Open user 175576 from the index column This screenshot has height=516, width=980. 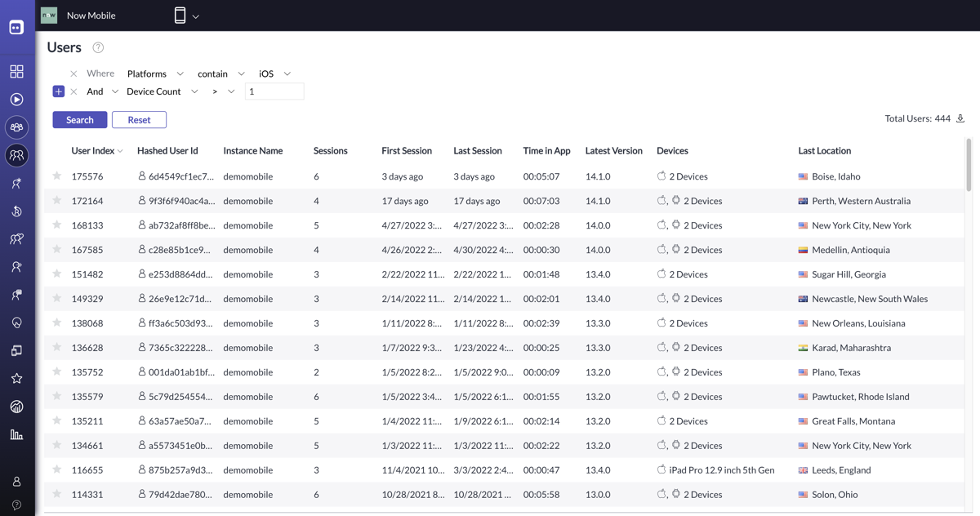pos(87,176)
